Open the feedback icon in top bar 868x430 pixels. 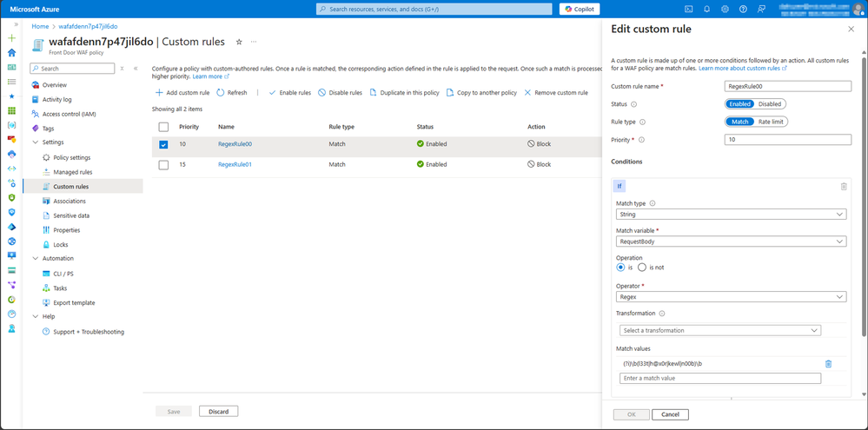click(x=762, y=9)
